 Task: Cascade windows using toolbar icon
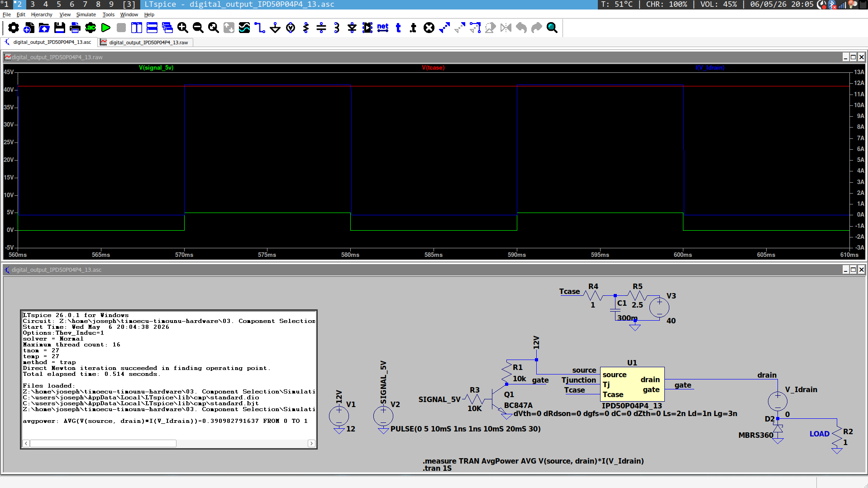tap(167, 28)
